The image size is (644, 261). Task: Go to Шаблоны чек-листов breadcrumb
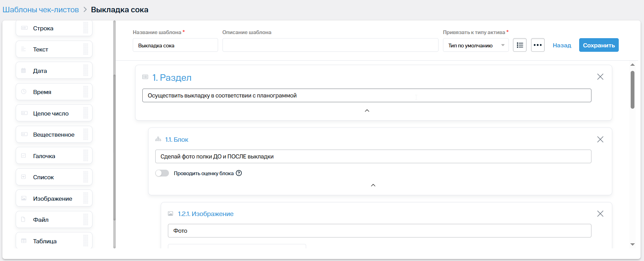tap(41, 10)
